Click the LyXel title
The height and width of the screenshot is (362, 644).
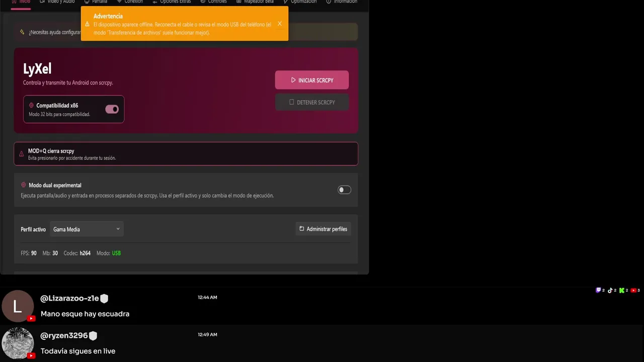point(37,69)
